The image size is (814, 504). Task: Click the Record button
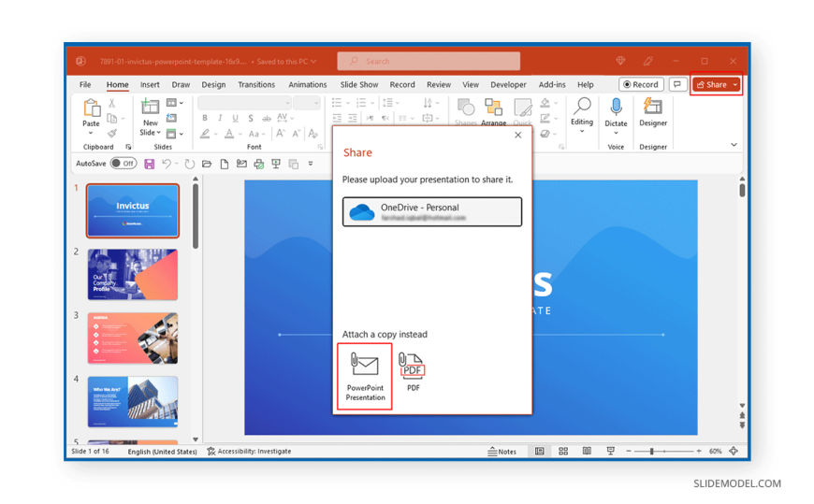(641, 84)
